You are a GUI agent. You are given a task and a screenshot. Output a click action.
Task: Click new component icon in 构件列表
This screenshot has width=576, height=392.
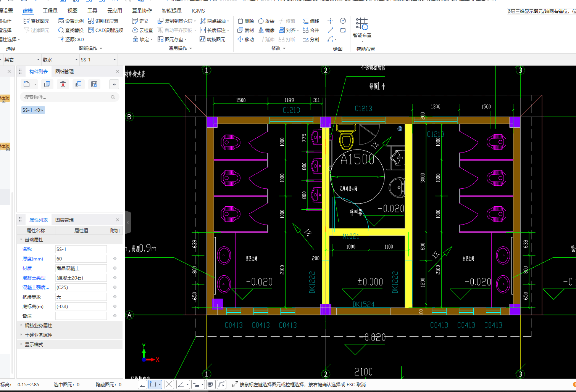coord(26,84)
